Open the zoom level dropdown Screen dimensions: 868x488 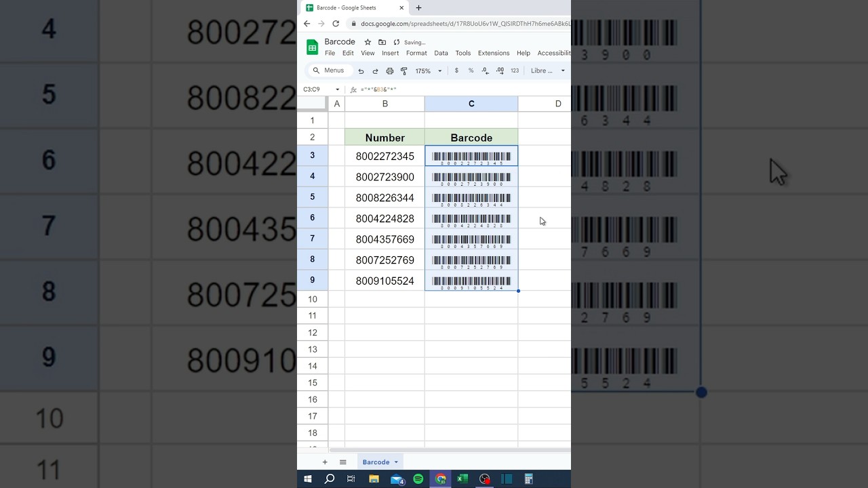(429, 70)
